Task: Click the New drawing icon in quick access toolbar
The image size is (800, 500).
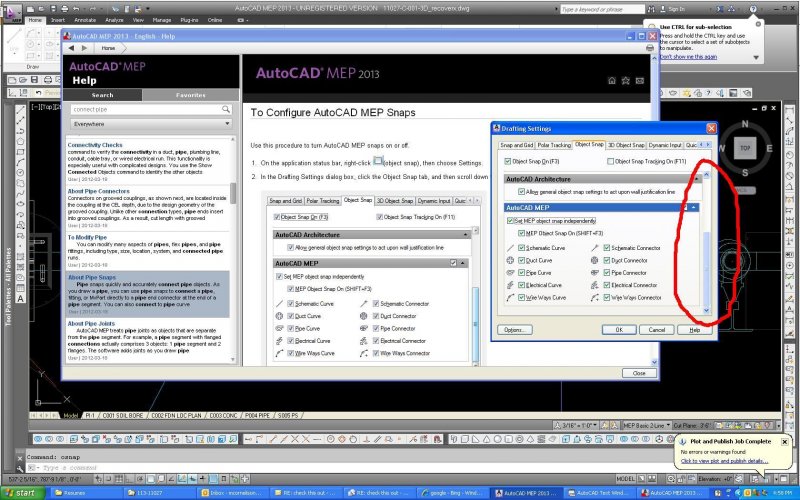Action: (x=32, y=9)
